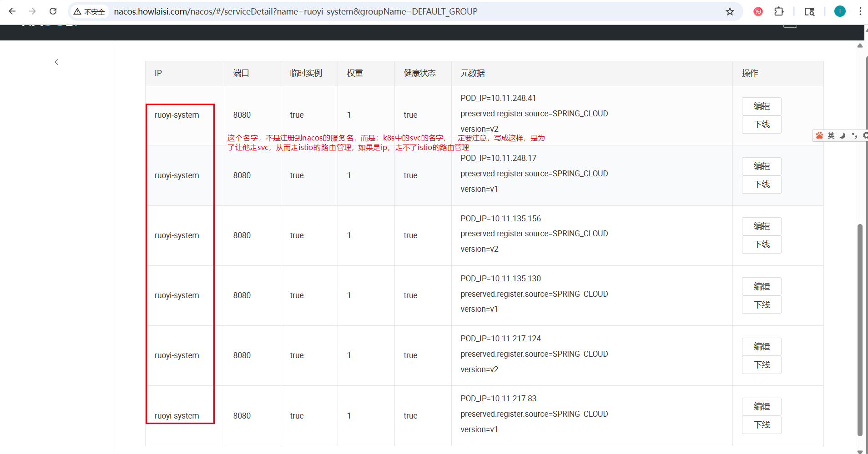Toggle the IME punctuation mode

tap(854, 135)
